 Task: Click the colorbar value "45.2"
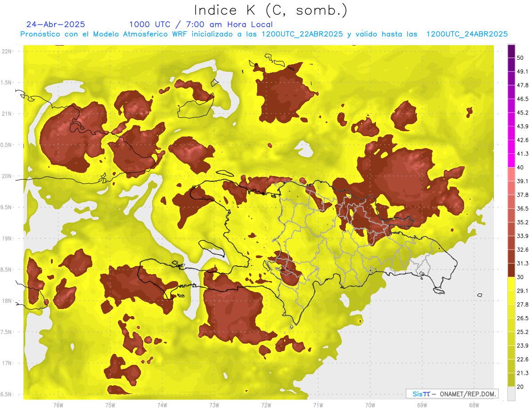coord(522,113)
